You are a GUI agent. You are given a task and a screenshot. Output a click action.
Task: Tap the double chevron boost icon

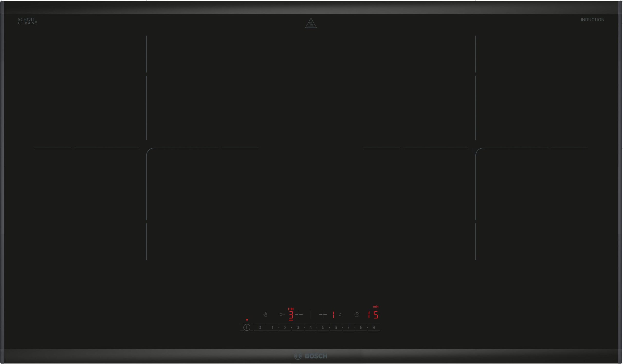340,315
